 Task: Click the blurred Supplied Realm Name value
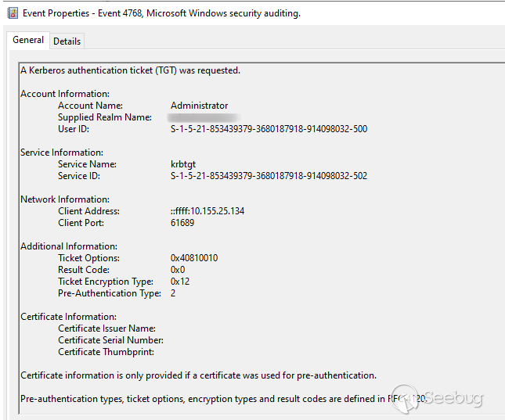pos(205,117)
